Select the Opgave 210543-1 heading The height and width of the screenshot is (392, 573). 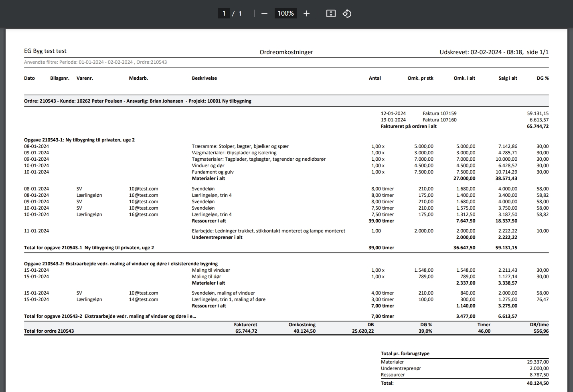79,140
